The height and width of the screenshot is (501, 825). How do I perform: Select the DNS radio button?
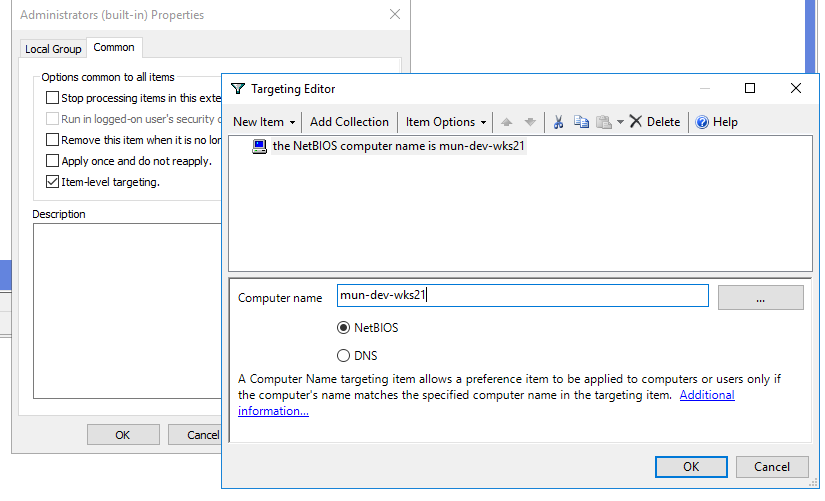coord(343,356)
